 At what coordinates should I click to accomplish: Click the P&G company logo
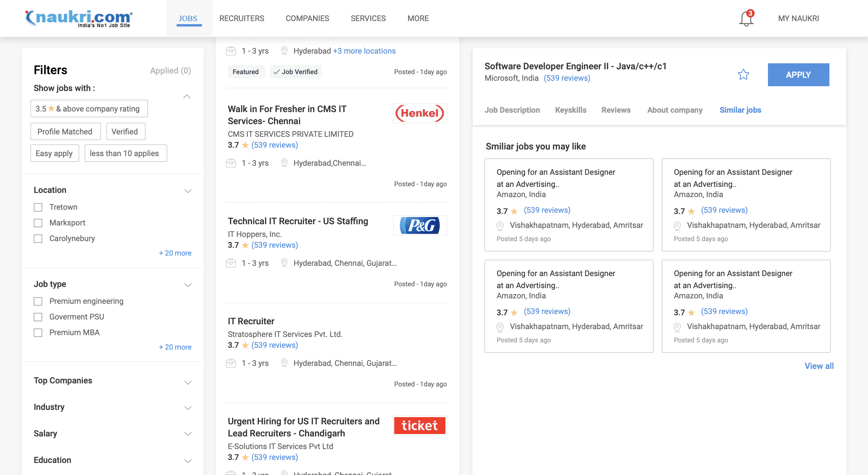click(420, 225)
